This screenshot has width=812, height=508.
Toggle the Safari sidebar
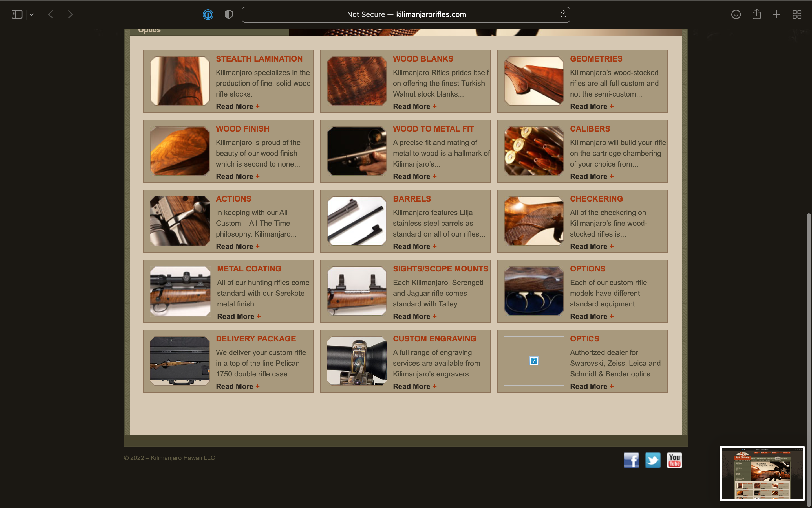coord(17,14)
